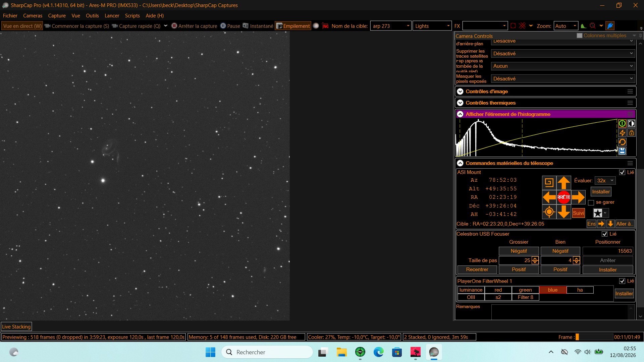The image size is (644, 362).
Task: Click the lightning bolt auto-stretch icon
Action: pyautogui.click(x=622, y=133)
